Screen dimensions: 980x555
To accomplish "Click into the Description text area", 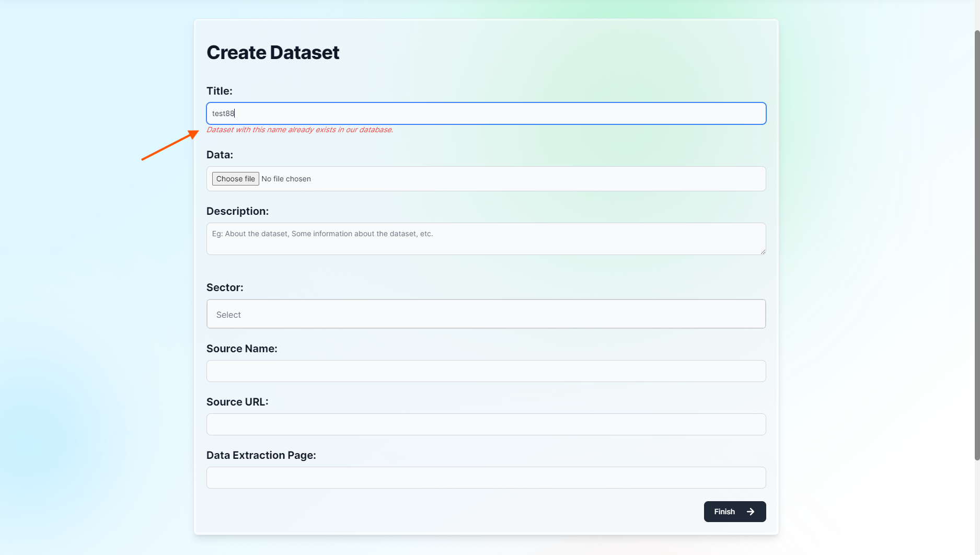I will click(486, 239).
